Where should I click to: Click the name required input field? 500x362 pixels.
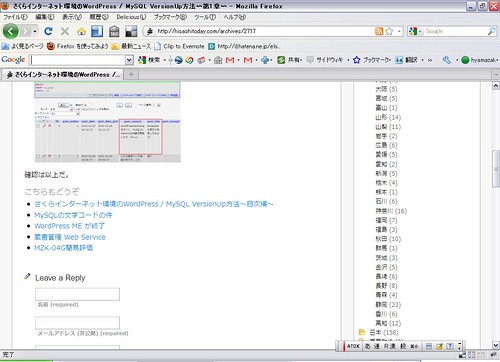point(77,294)
